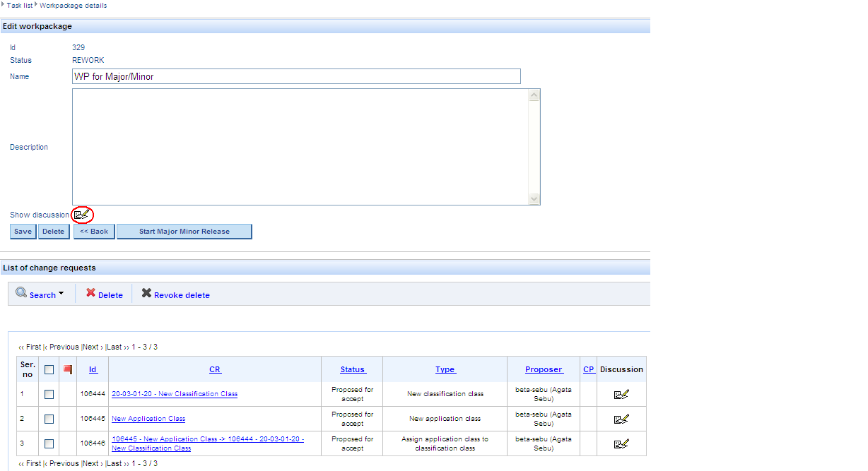Click into the Name input field
Viewport: 868px width, 471px height.
(296, 76)
